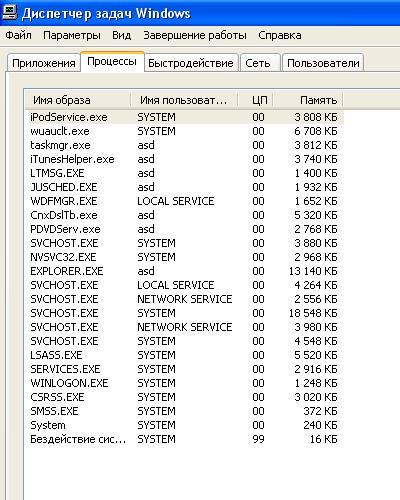Click LOCAL SERVICE user of WDFMGR.EXE
Image resolution: width=400 pixels, height=500 pixels.
tap(176, 201)
